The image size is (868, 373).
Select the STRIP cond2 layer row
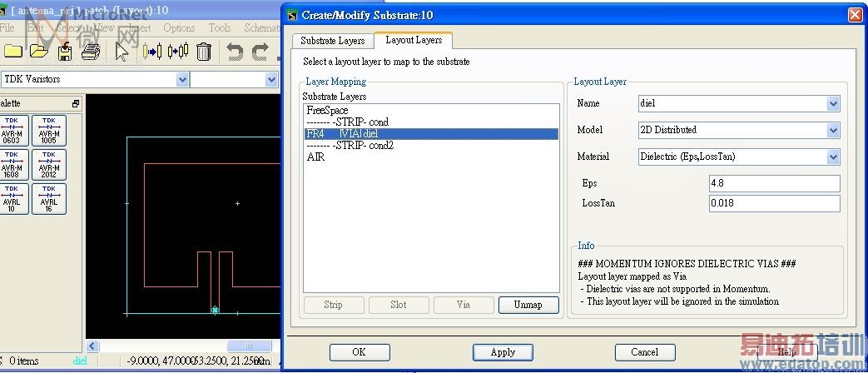point(431,146)
